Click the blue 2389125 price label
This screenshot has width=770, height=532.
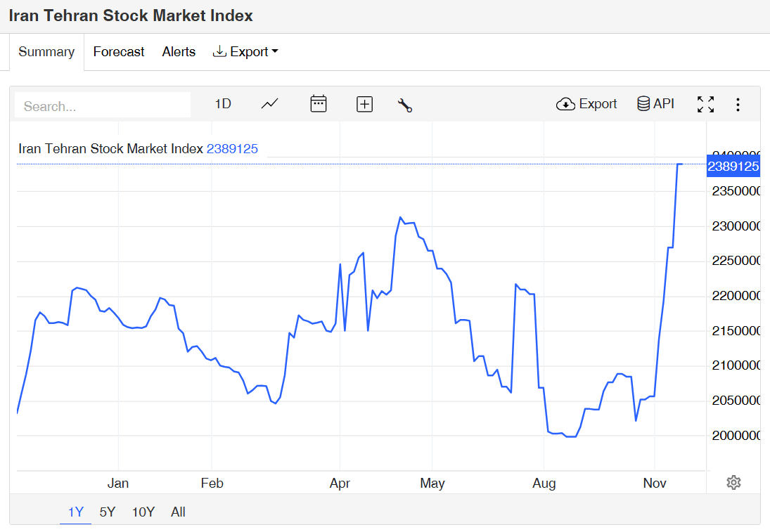click(733, 167)
